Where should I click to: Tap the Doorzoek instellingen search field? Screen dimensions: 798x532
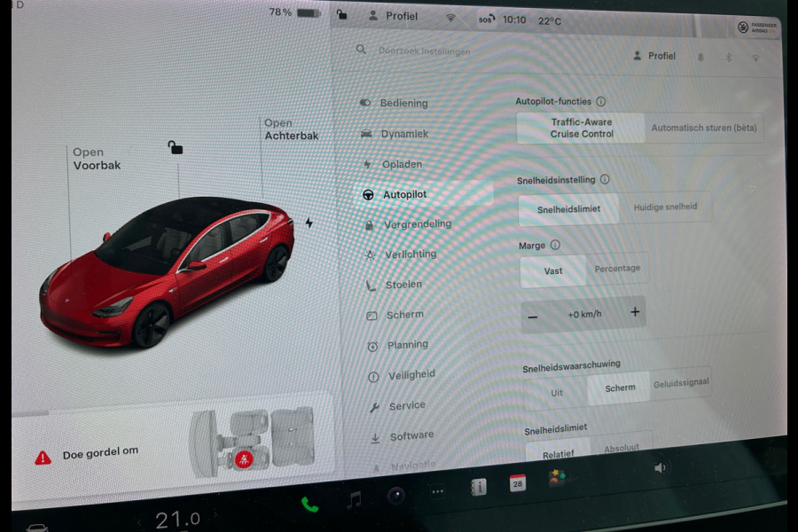[425, 51]
